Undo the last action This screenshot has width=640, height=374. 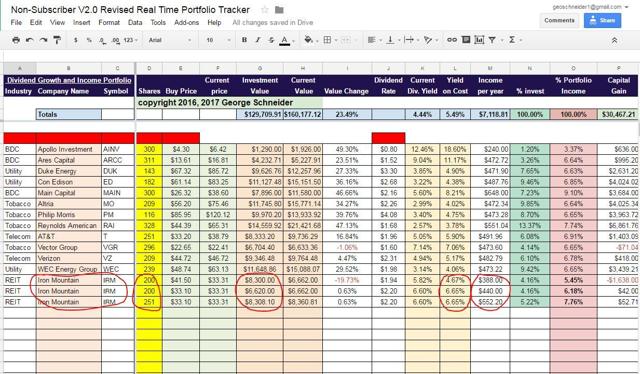pyautogui.click(x=30, y=40)
